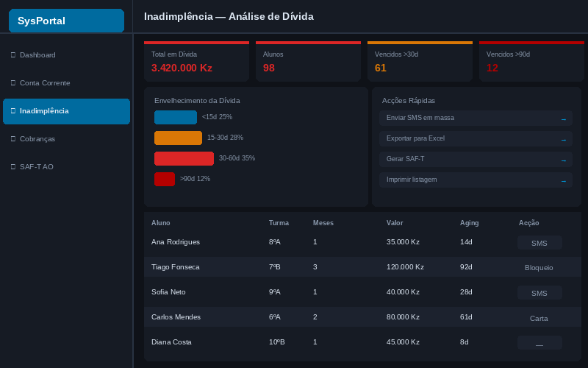Click the dash action button for Diana Costa
588x368 pixels.
coord(539,343)
